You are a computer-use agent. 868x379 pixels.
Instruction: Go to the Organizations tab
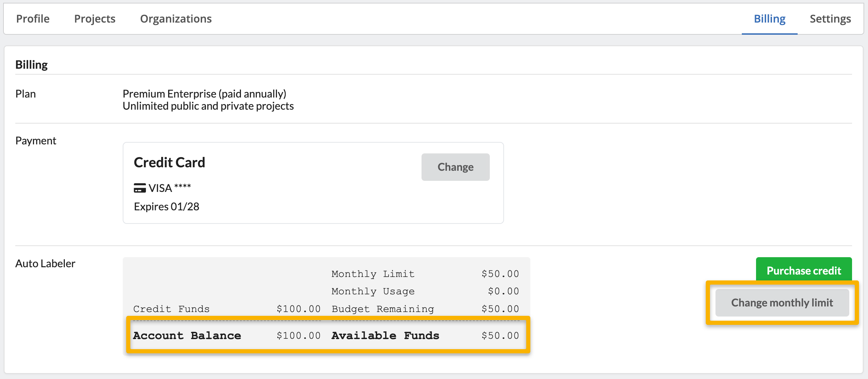point(176,19)
